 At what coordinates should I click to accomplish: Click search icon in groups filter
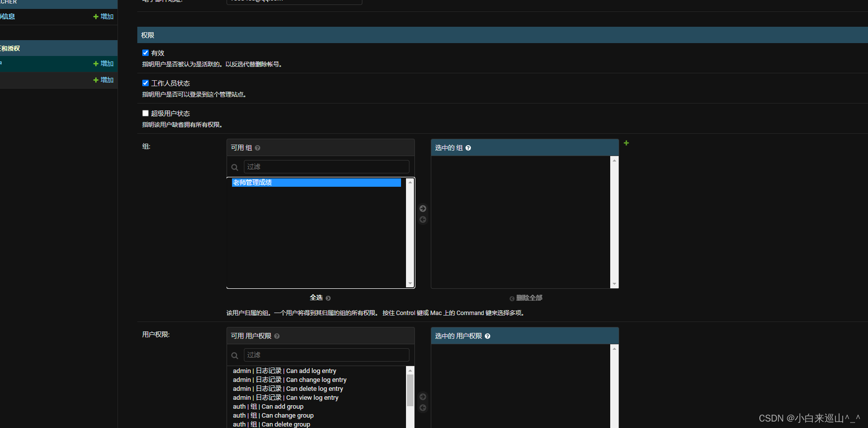234,167
